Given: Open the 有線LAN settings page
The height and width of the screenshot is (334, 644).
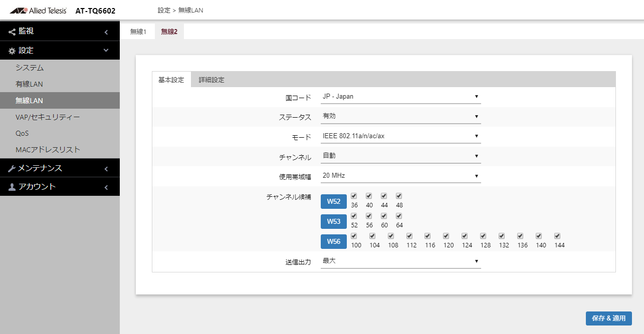Looking at the screenshot, I should [60, 84].
